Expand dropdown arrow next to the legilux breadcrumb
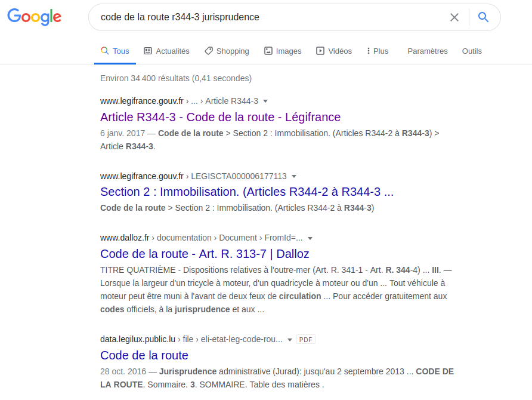Image resolution: width=532 pixels, height=400 pixels. click(290, 340)
